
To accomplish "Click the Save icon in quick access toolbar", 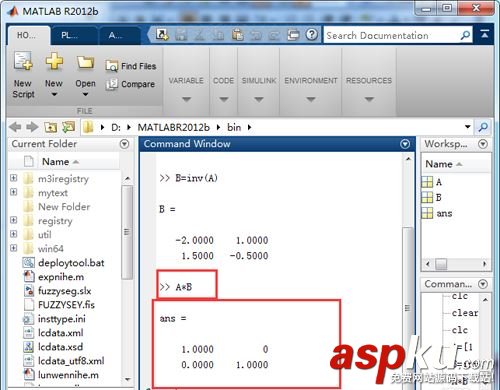I will click(x=181, y=35).
